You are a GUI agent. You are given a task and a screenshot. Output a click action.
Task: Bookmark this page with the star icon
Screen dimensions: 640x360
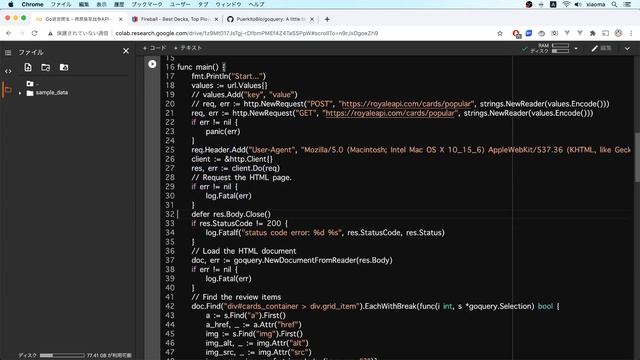click(500, 33)
